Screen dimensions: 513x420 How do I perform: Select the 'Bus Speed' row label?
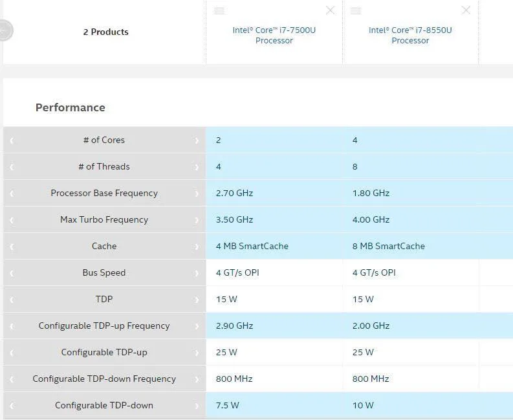pyautogui.click(x=104, y=272)
